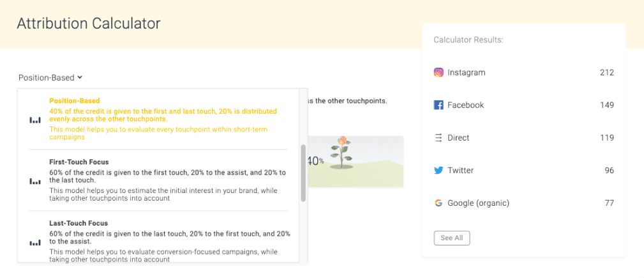Open the Twitter result row
The image size is (644, 278).
click(523, 170)
